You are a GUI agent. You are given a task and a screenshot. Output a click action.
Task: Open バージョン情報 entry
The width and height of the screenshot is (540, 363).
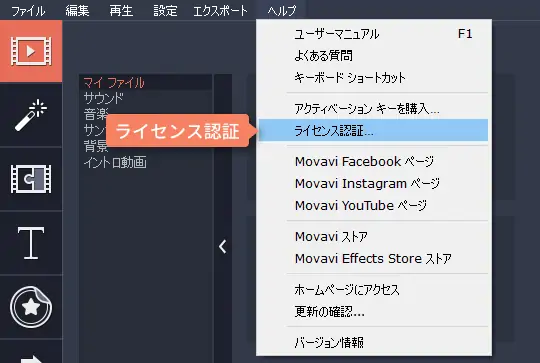pyautogui.click(x=374, y=342)
